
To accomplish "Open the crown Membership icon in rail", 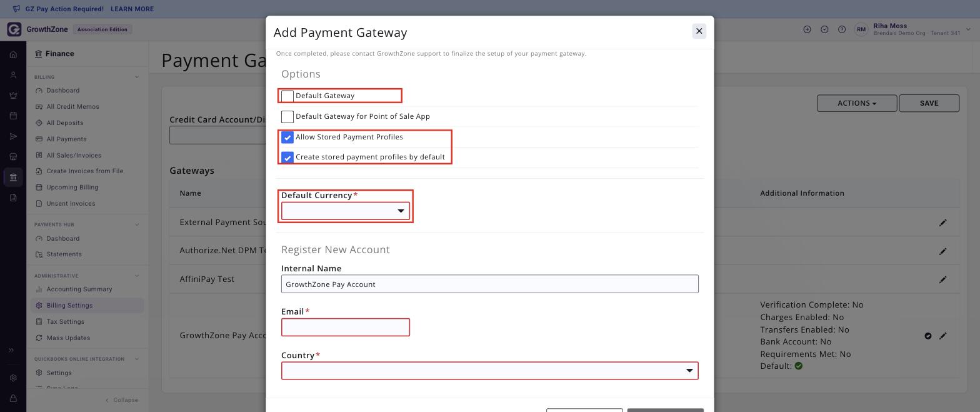I will pyautogui.click(x=13, y=96).
